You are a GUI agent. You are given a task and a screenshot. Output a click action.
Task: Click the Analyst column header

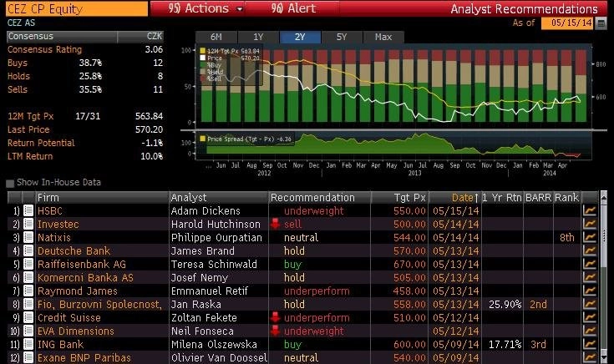click(x=219, y=198)
